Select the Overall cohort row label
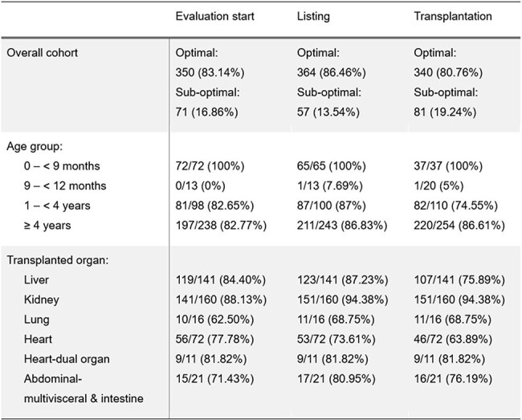The height and width of the screenshot is (420, 522). pyautogui.click(x=42, y=52)
